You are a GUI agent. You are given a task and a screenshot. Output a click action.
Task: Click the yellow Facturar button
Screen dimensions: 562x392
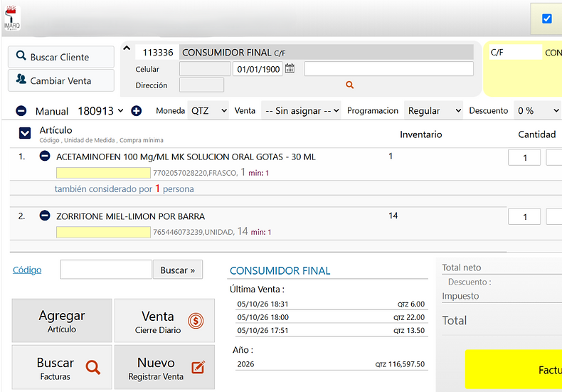[513, 369]
